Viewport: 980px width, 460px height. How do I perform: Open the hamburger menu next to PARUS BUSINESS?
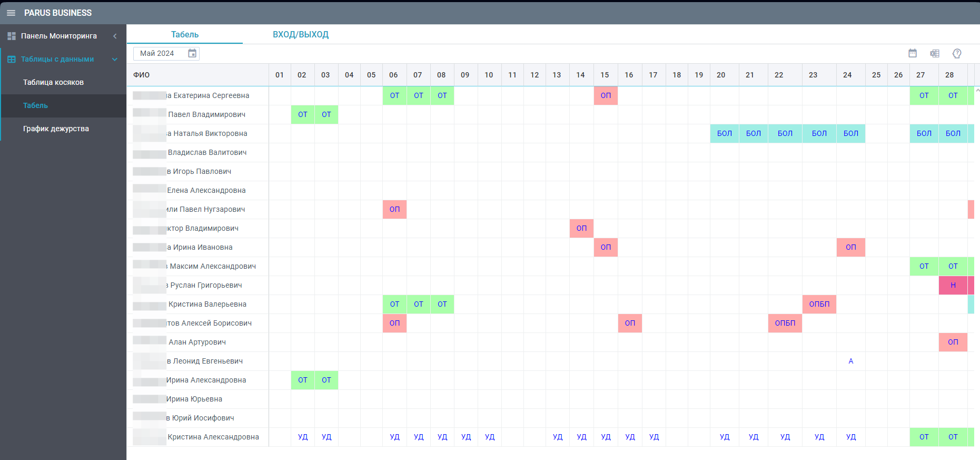(11, 13)
